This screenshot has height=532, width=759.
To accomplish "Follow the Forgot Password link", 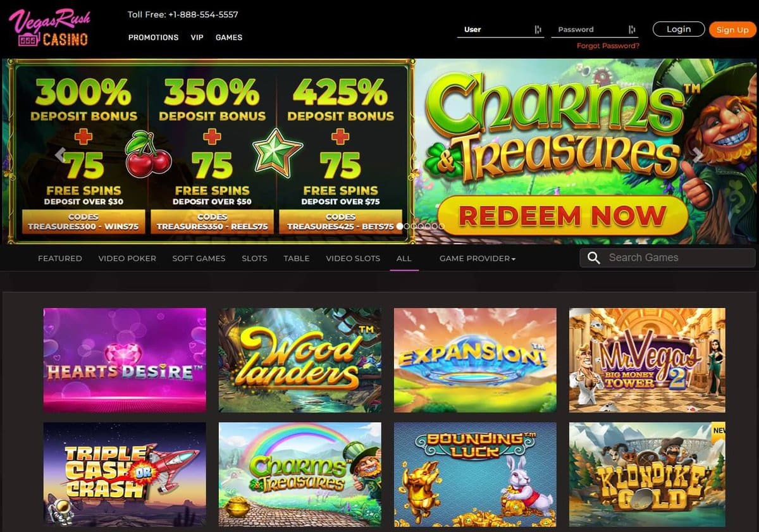I will point(608,46).
